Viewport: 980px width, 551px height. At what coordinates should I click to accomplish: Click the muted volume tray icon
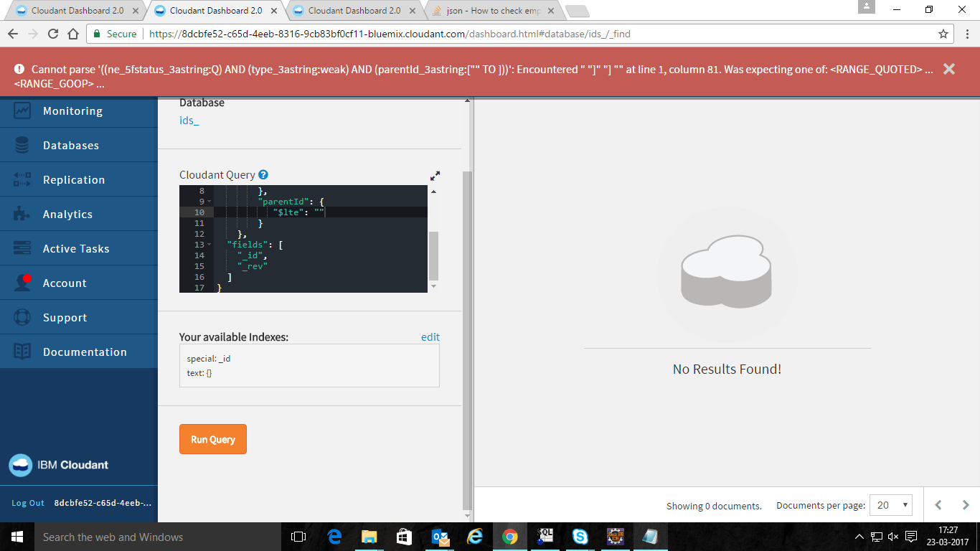click(x=893, y=537)
